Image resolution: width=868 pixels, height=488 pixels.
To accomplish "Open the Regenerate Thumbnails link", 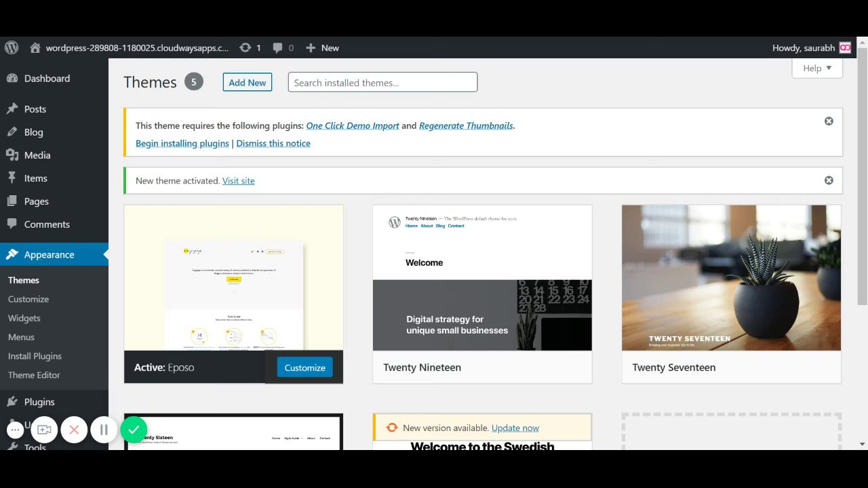I will click(466, 125).
